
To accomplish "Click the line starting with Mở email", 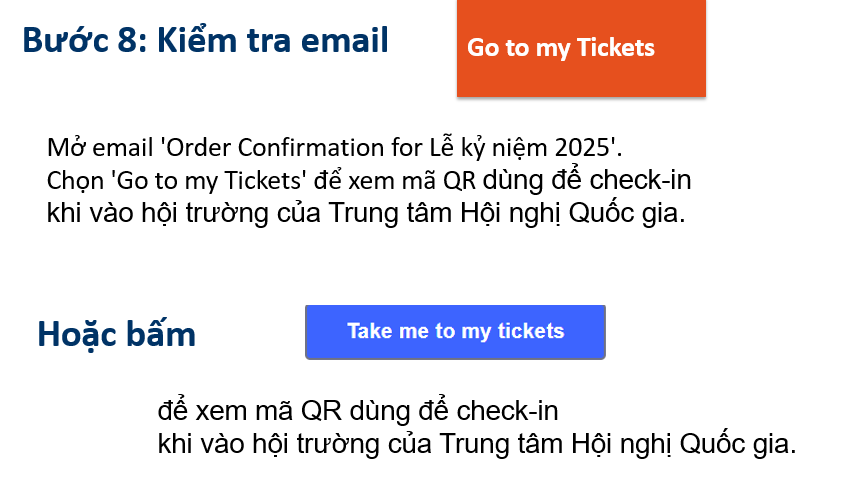I will coord(334,149).
